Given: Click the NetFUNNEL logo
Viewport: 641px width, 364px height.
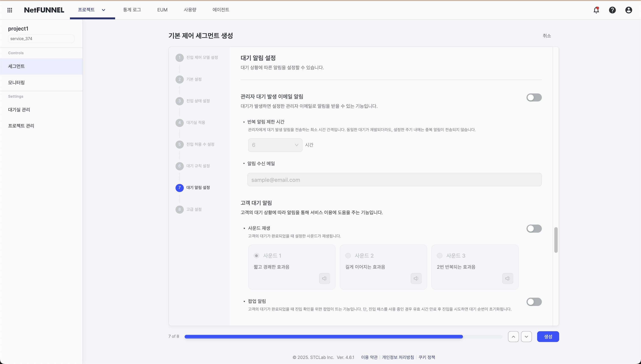Looking at the screenshot, I should pyautogui.click(x=44, y=10).
